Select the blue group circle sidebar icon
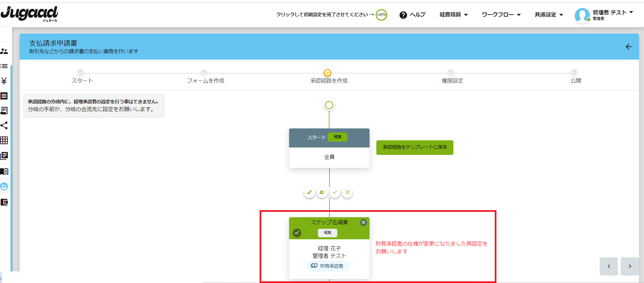 tap(4, 186)
